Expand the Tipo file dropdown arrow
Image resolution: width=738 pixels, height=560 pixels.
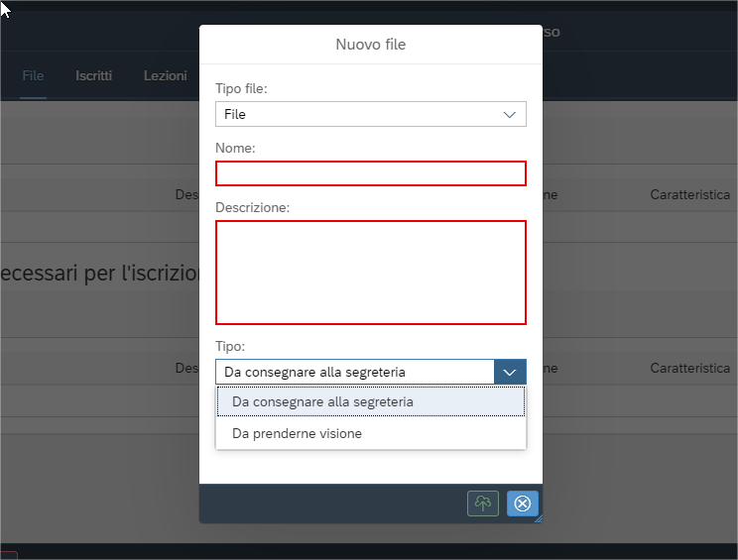(510, 115)
